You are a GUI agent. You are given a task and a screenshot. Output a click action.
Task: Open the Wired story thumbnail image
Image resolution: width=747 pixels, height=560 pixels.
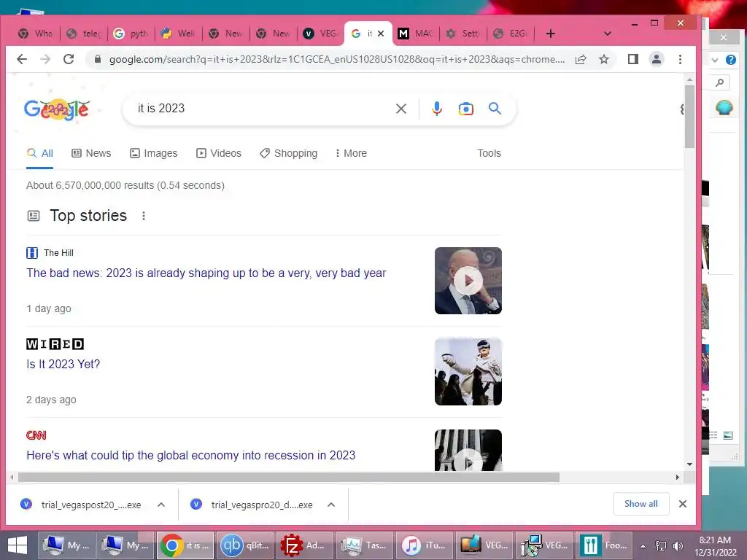pyautogui.click(x=468, y=372)
